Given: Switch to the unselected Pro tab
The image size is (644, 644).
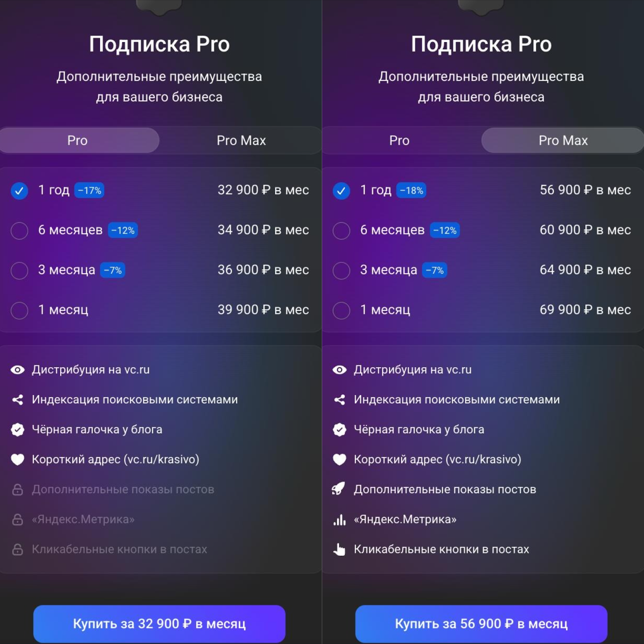Looking at the screenshot, I should click(x=399, y=140).
